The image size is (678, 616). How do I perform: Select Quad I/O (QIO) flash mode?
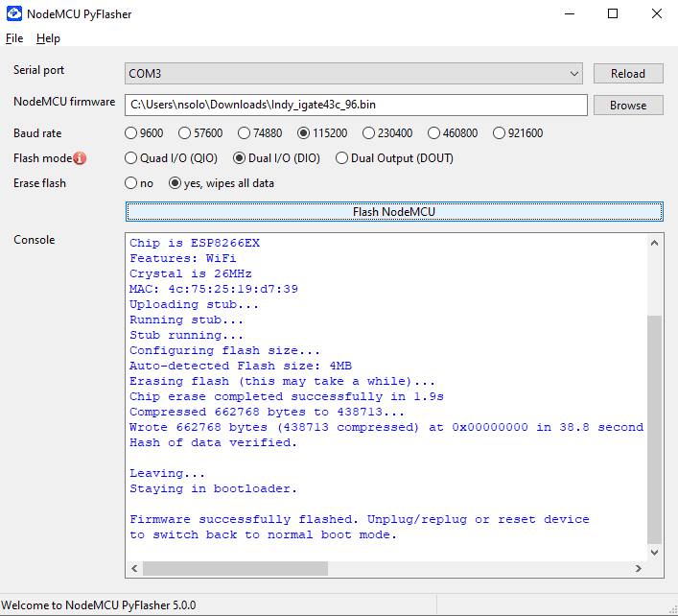click(131, 158)
